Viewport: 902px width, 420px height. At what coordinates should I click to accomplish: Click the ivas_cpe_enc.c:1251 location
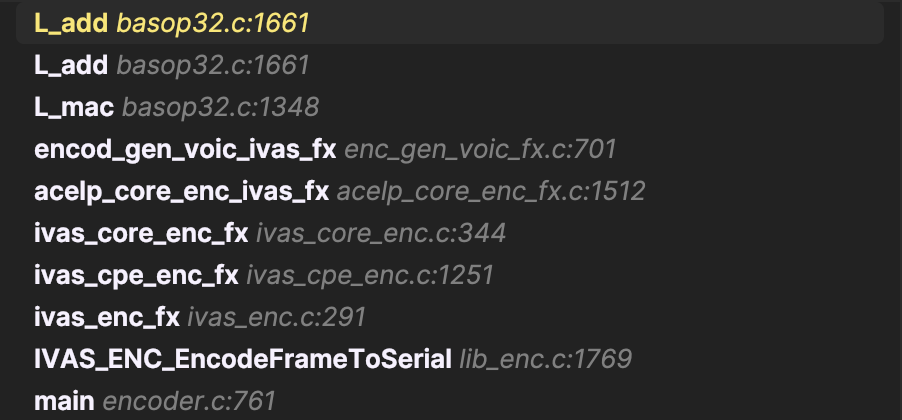pos(370,276)
